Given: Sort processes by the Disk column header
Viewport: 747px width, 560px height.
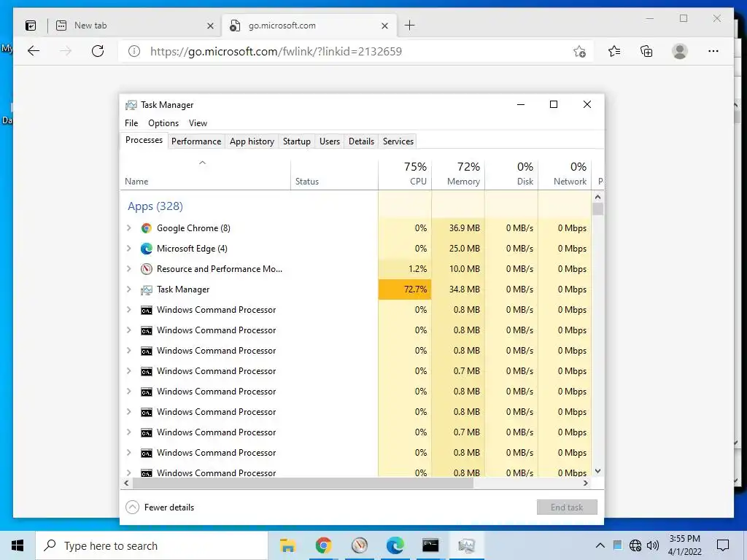Looking at the screenshot, I should pos(511,174).
